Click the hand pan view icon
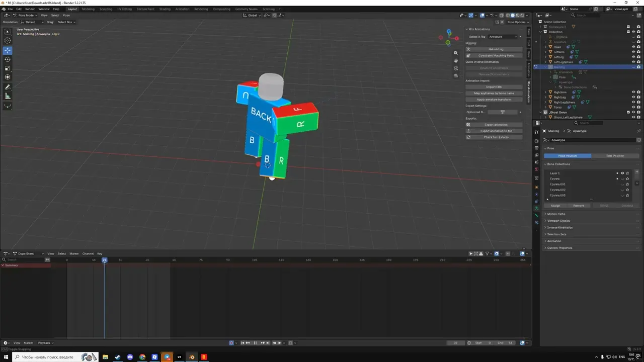 click(456, 60)
